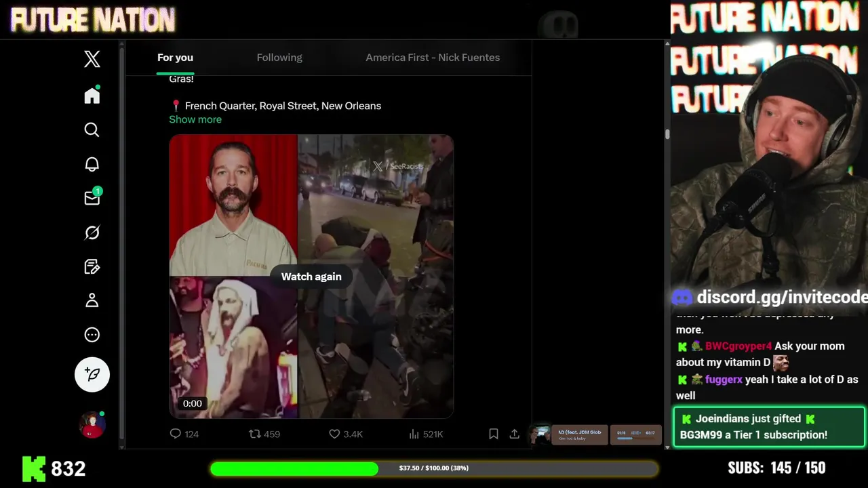Reply to post with 124 comments

184,434
